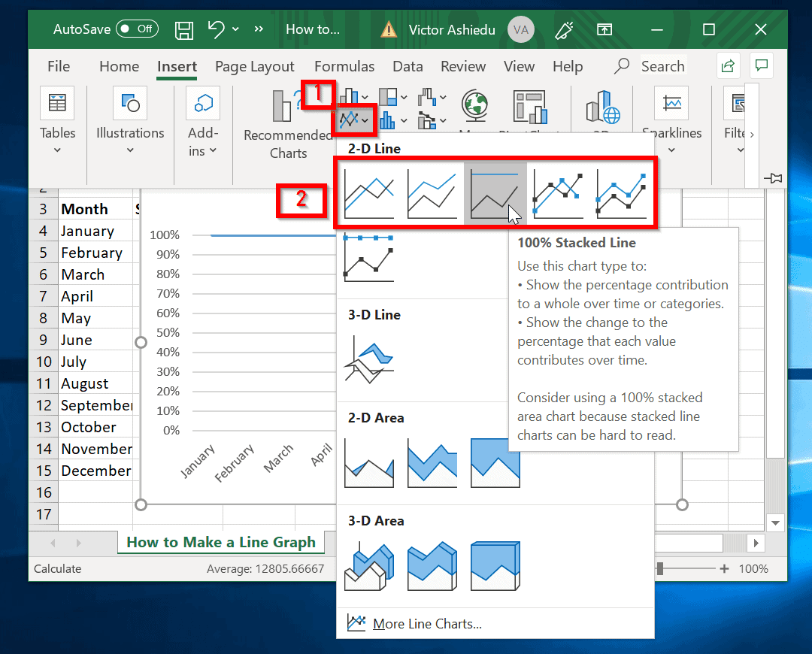Switch to the Formulas ribbon tab
The image size is (812, 654).
click(x=344, y=66)
